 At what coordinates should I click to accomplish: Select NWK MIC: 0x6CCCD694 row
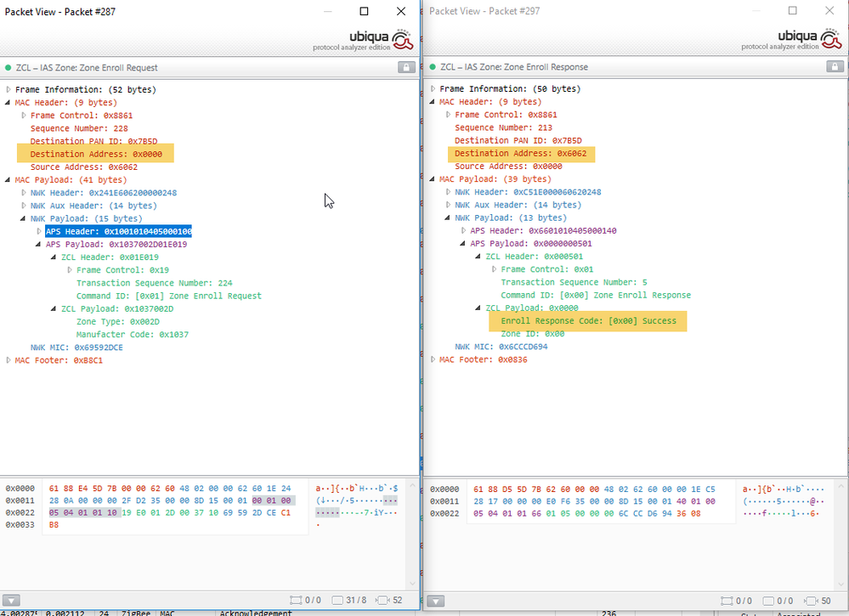(501, 347)
